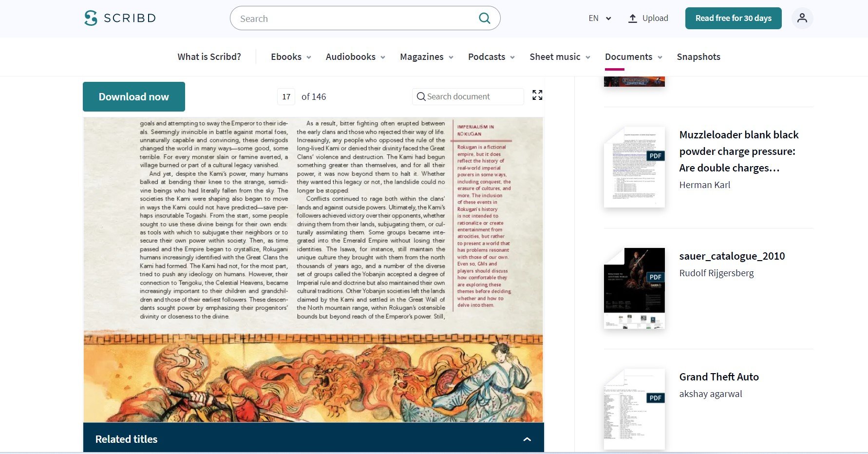Go to the Snapshots section

click(x=698, y=57)
